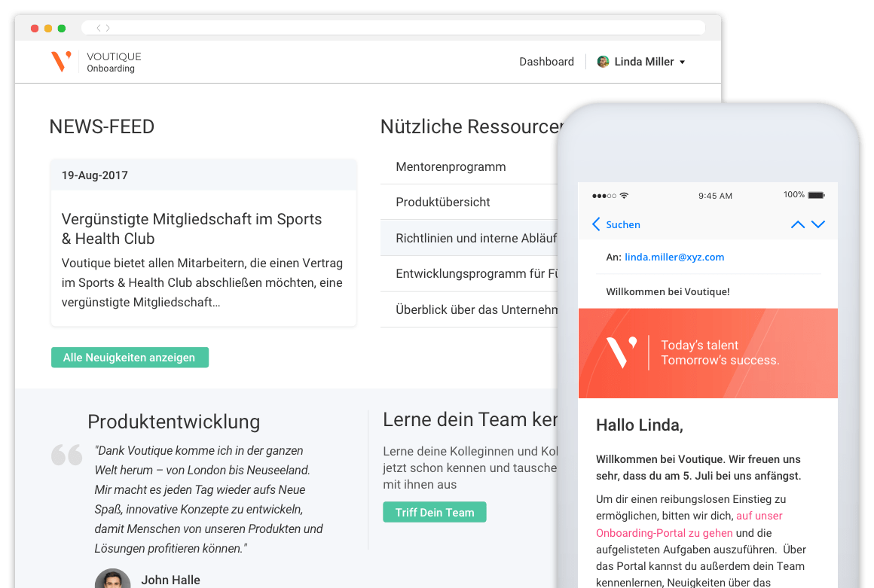This screenshot has height=588, width=874.
Task: Expand the Linda Miller account dropdown arrow
Action: [x=683, y=62]
